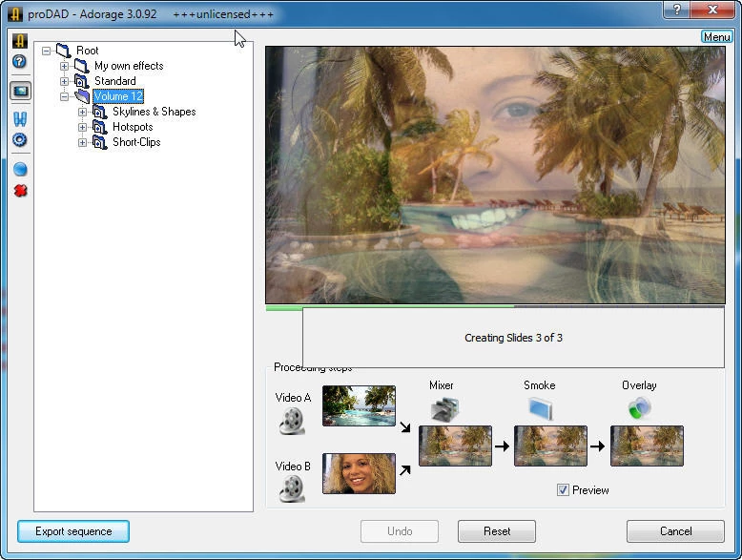Uncheck the Preview checkbox
Image resolution: width=742 pixels, height=560 pixels.
click(x=564, y=490)
